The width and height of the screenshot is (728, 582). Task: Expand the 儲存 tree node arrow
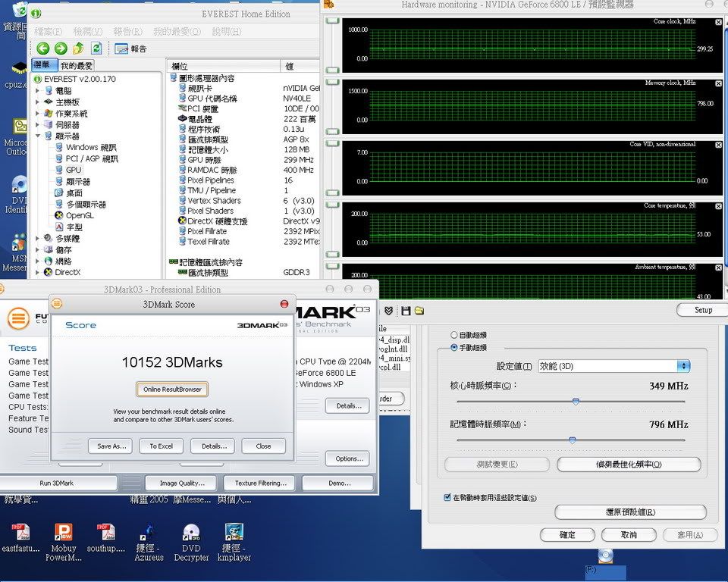[38, 249]
